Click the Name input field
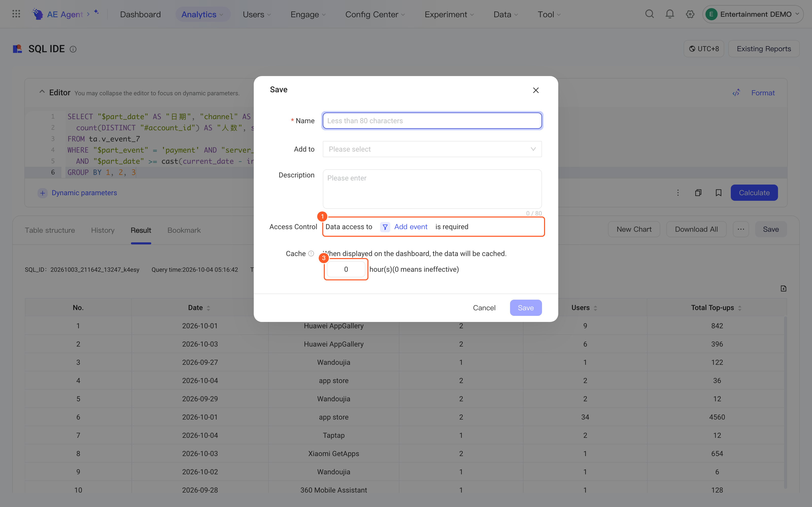This screenshot has height=507, width=812. [x=432, y=121]
